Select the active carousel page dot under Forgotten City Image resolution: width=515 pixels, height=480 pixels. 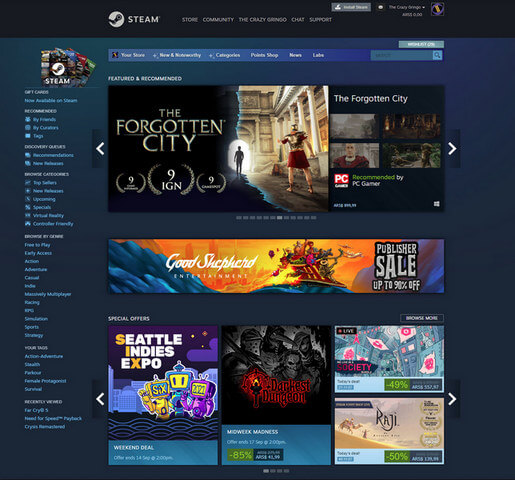280,218
